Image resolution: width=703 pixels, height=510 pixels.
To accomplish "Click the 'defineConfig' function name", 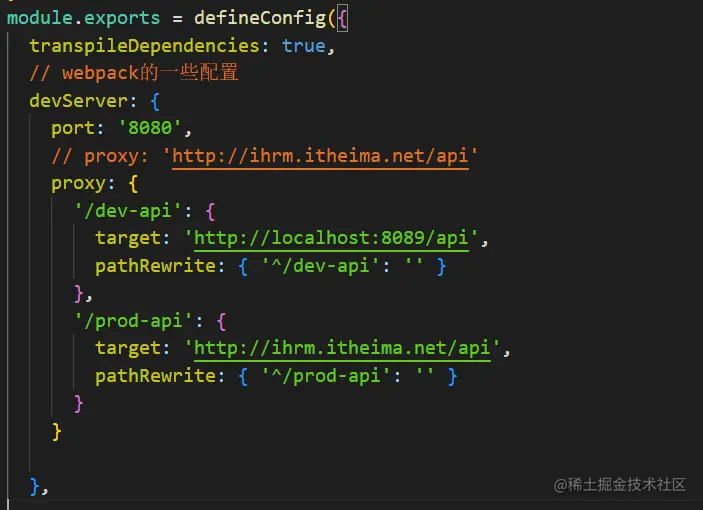I will pyautogui.click(x=260, y=18).
